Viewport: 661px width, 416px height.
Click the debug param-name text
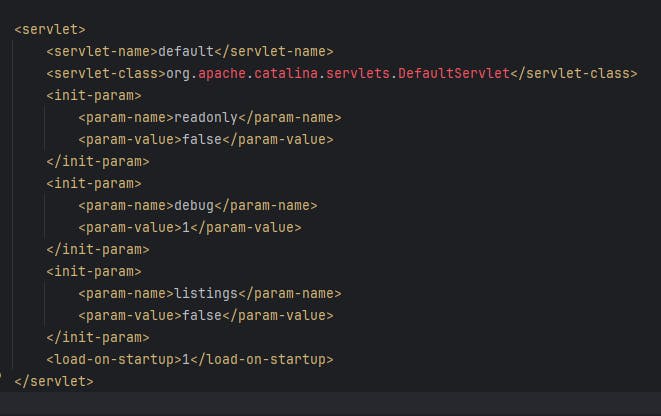[x=194, y=206]
